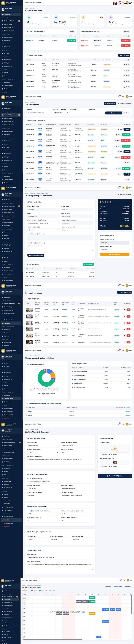Click Thêm dịch vụ green button
The width and height of the screenshot is (134, 644).
click(x=88, y=264)
